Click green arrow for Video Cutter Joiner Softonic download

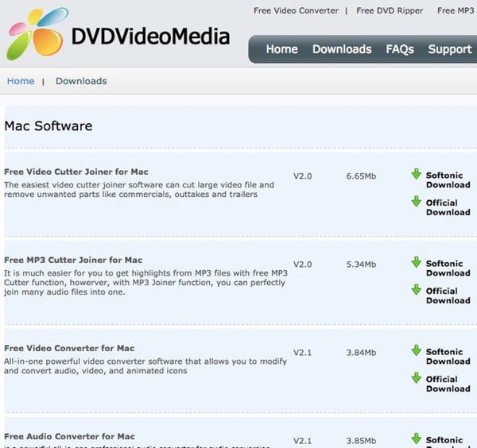tap(416, 174)
